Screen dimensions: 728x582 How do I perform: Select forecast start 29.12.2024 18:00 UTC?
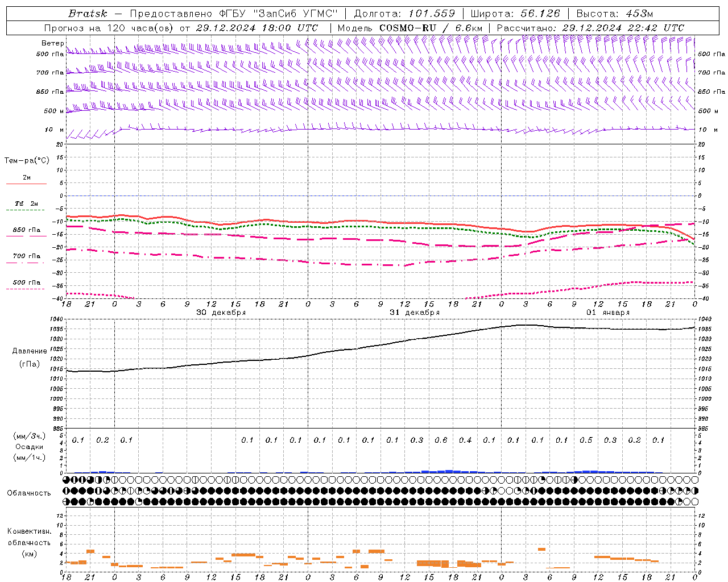coord(257,28)
